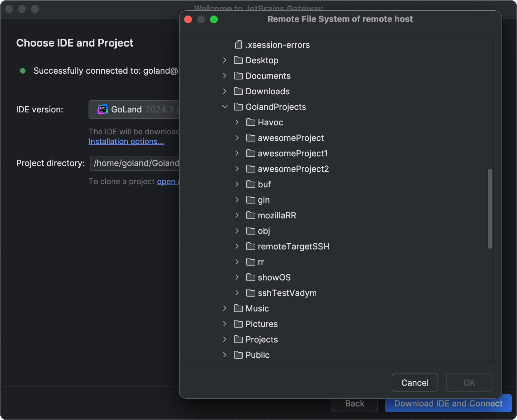Expand the Downloads directory
517x420 pixels.
click(x=225, y=91)
